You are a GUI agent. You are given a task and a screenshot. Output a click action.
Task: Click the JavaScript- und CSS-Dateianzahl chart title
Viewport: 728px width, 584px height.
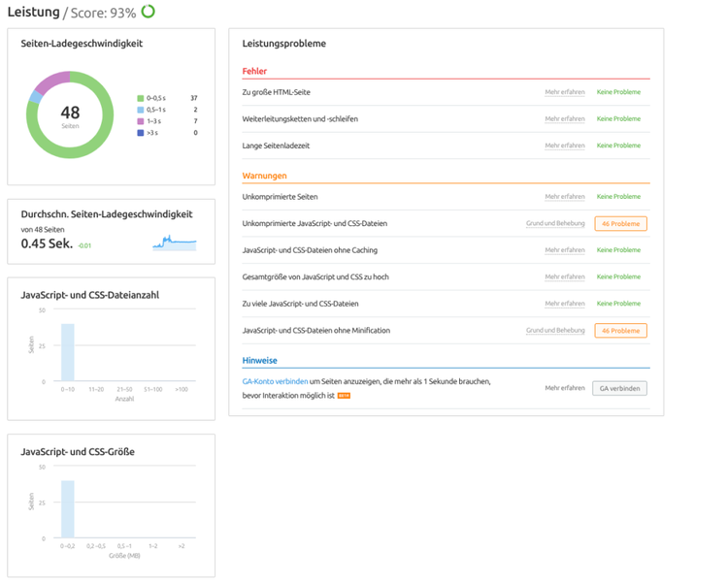click(x=90, y=295)
